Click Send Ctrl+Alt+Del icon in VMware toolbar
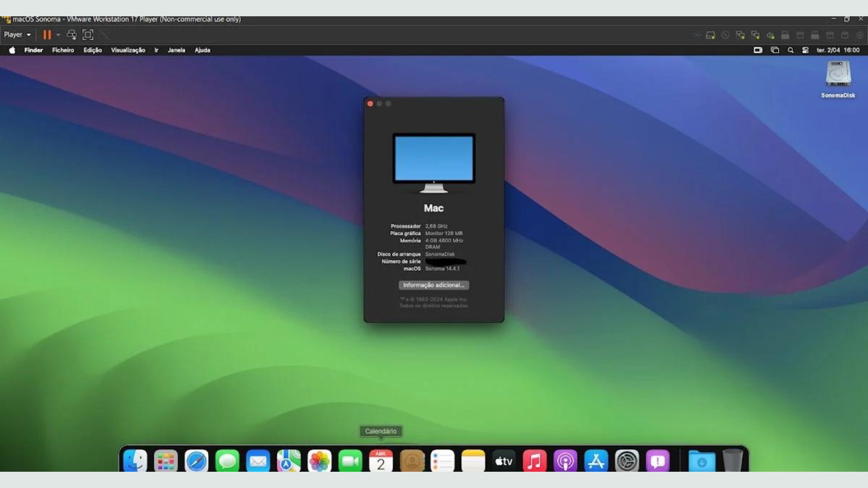The width and height of the screenshot is (868, 488). point(71,35)
